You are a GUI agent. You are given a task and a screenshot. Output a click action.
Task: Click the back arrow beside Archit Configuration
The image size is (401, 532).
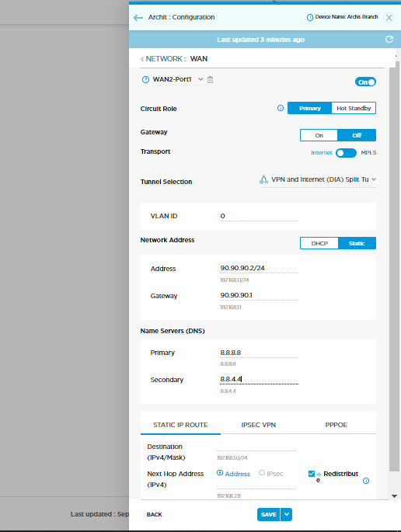138,18
